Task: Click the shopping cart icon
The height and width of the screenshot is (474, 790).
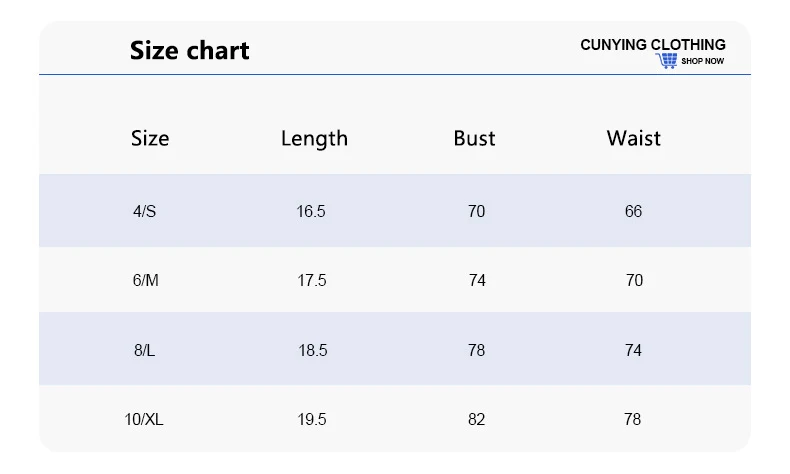Action: [x=667, y=61]
